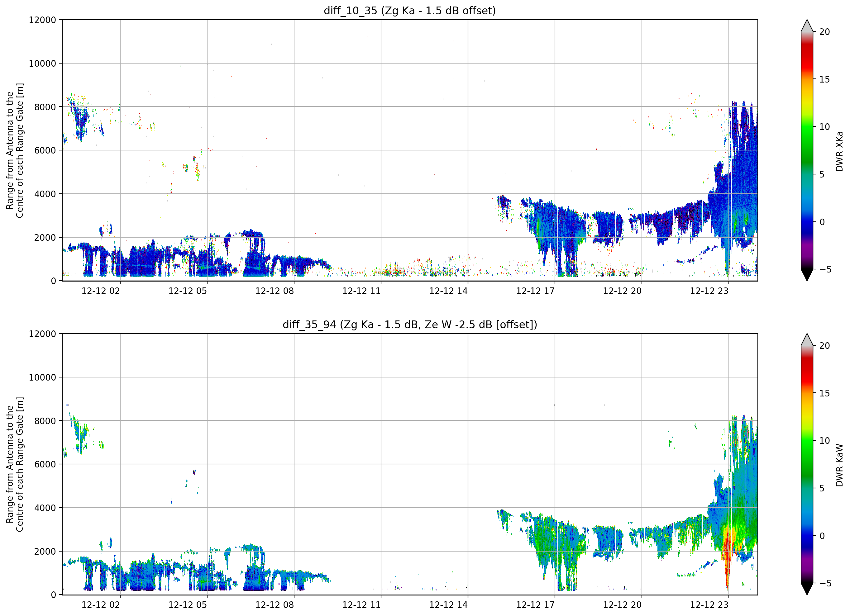Image resolution: width=850 pixels, height=616 pixels.
Task: Click the 4000 y-tick on bottom plot
Action: pyautogui.click(x=45, y=508)
